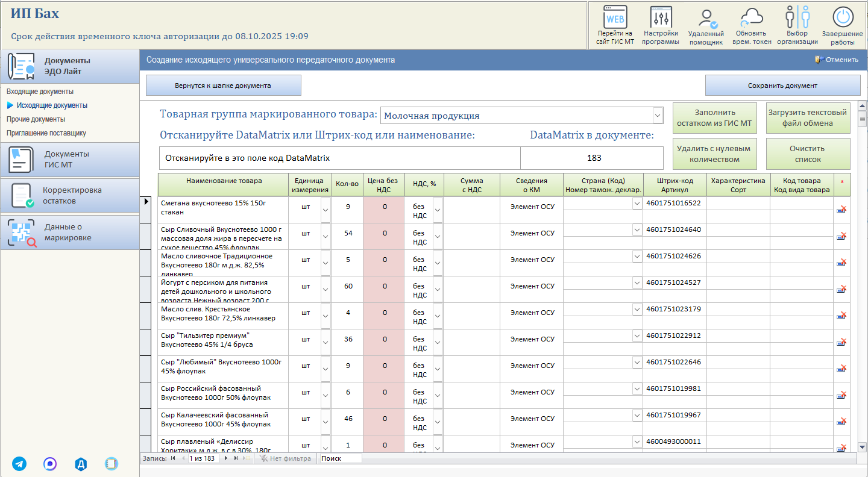
Task: Click the DataMatrix scan input field
Action: tap(339, 158)
